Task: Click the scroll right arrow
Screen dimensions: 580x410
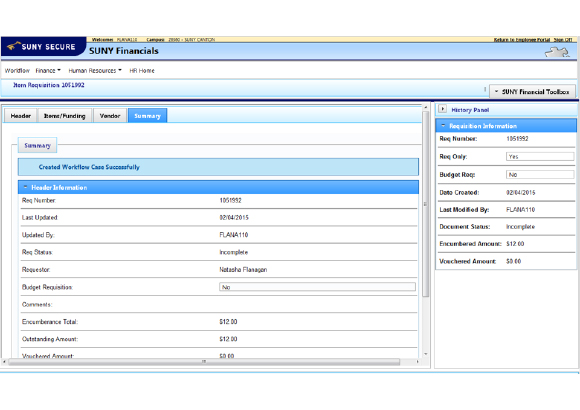Action: pos(418,362)
